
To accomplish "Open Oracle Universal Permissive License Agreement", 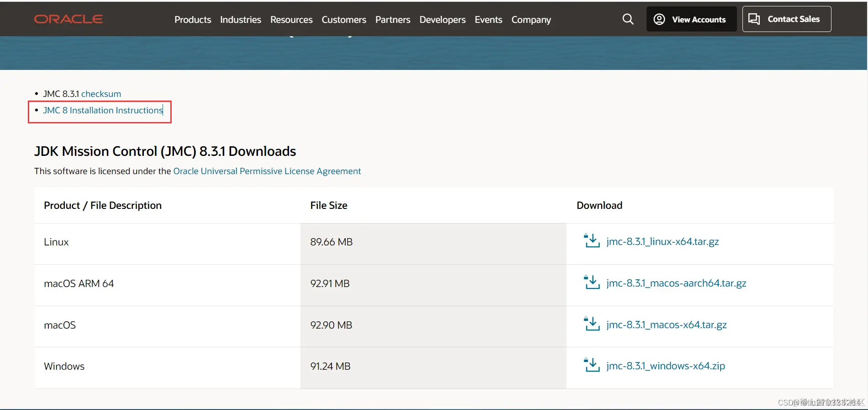I will pyautogui.click(x=267, y=171).
